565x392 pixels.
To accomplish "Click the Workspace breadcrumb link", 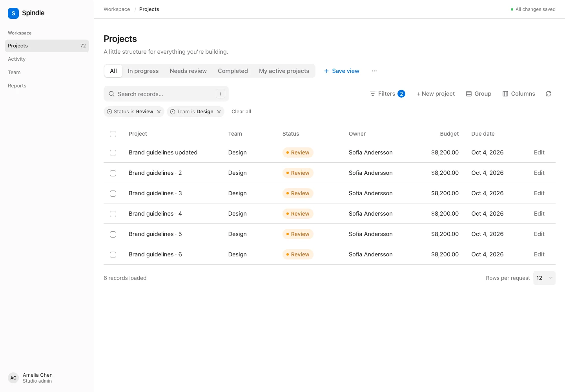I will pos(117,9).
